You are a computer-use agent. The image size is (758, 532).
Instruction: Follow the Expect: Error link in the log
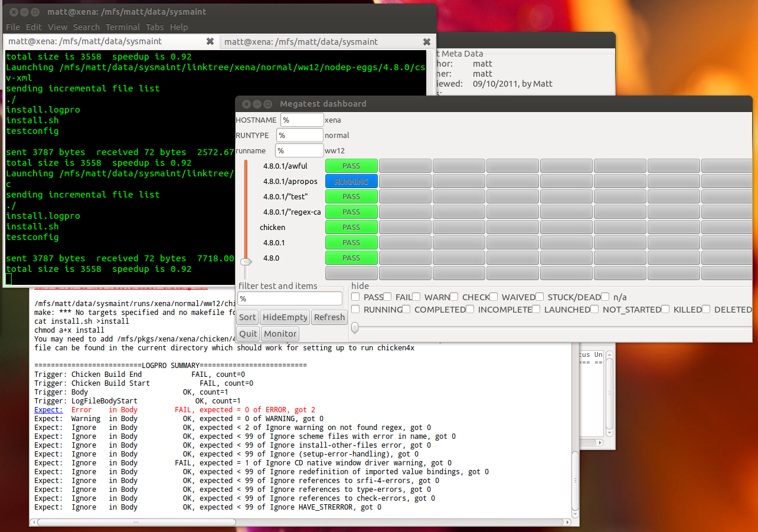pos(48,409)
